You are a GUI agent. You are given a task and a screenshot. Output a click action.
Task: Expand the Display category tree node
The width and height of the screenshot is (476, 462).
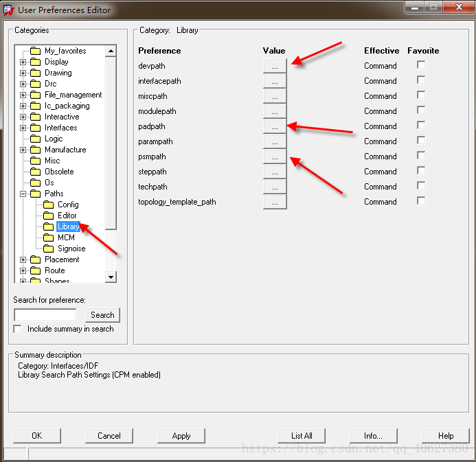pyautogui.click(x=23, y=62)
